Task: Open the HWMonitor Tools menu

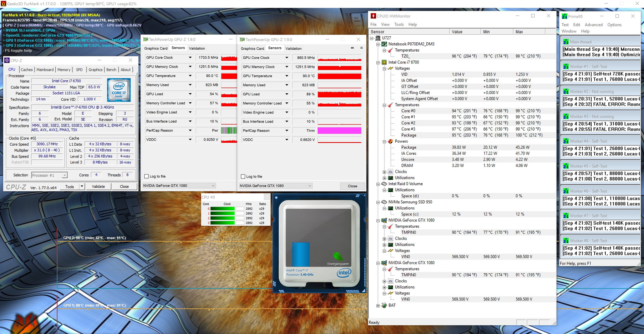Action: (399, 25)
